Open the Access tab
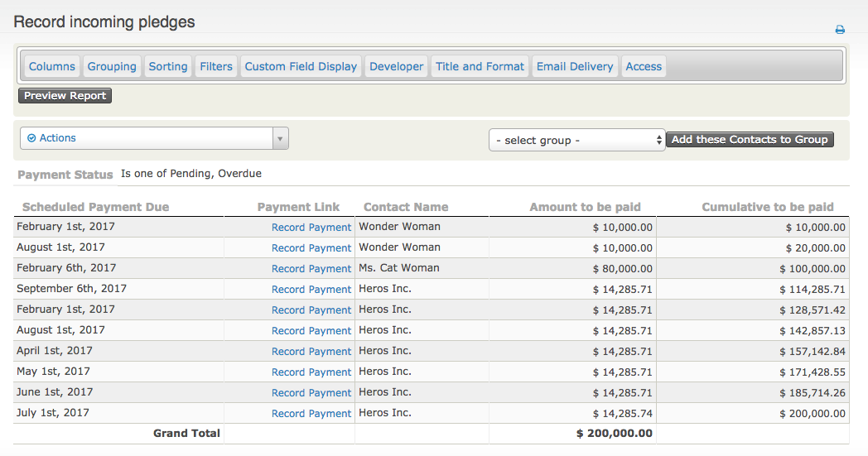This screenshot has width=868, height=456. click(x=644, y=66)
